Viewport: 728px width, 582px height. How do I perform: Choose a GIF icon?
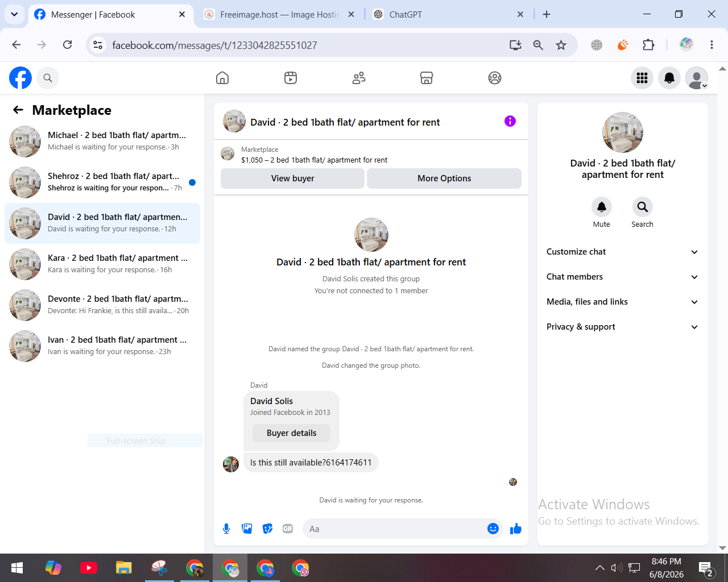tap(288, 529)
